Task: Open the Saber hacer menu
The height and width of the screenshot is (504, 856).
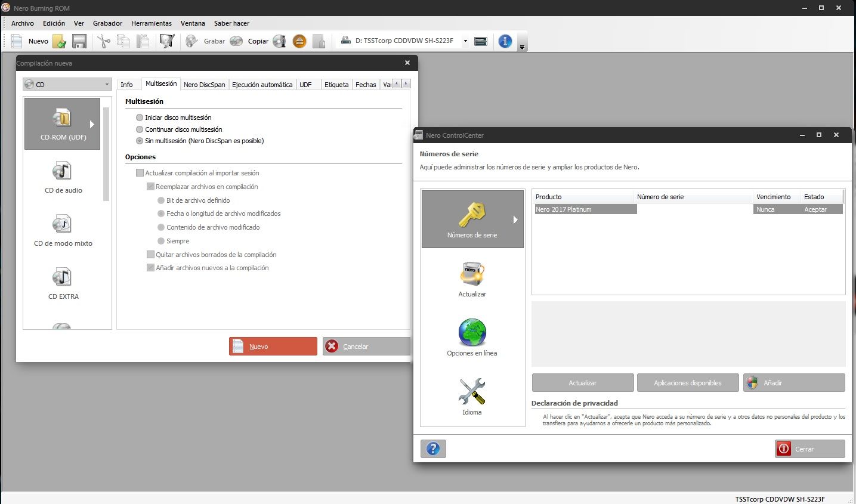Action: (231, 23)
